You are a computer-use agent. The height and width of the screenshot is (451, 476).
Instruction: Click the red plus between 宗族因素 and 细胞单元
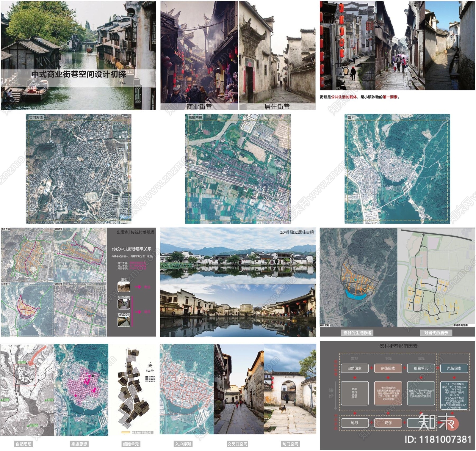coord(405,368)
